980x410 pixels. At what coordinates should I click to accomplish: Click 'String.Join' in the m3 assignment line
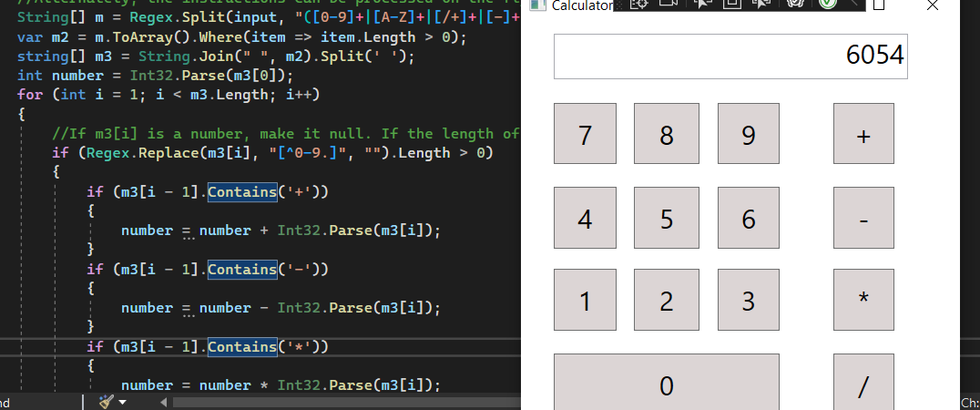(x=182, y=56)
